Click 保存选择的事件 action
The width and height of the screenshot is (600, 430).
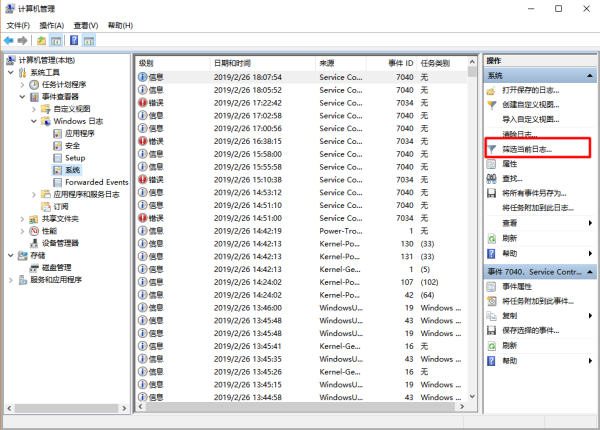[x=530, y=331]
